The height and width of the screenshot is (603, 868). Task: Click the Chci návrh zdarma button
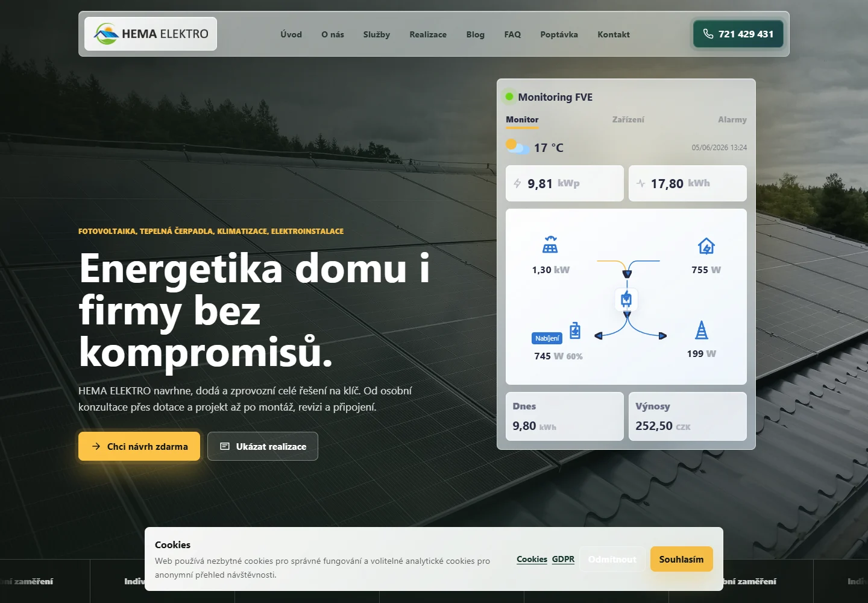coord(139,446)
